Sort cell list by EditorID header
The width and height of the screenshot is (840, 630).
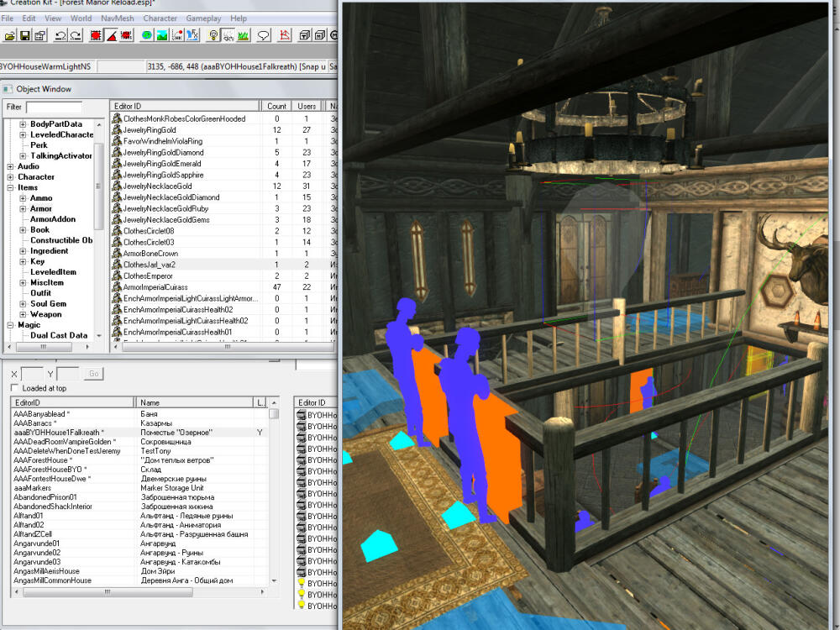coord(72,402)
